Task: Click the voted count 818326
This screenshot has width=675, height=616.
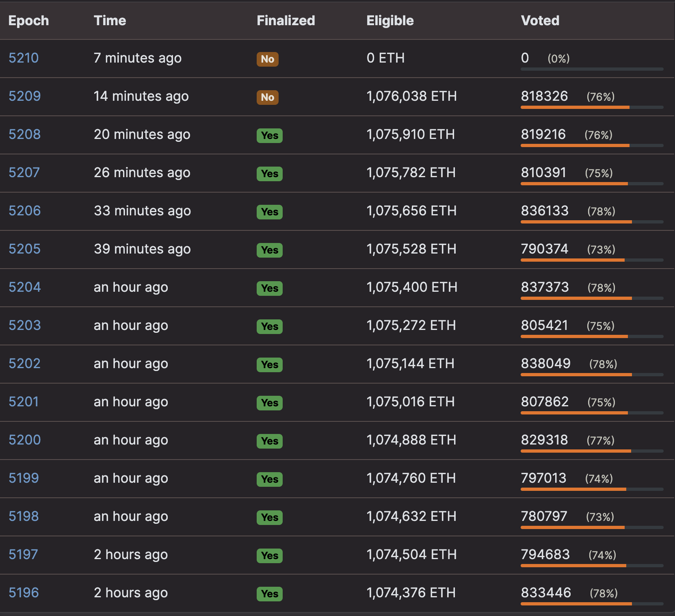Action: pos(545,96)
